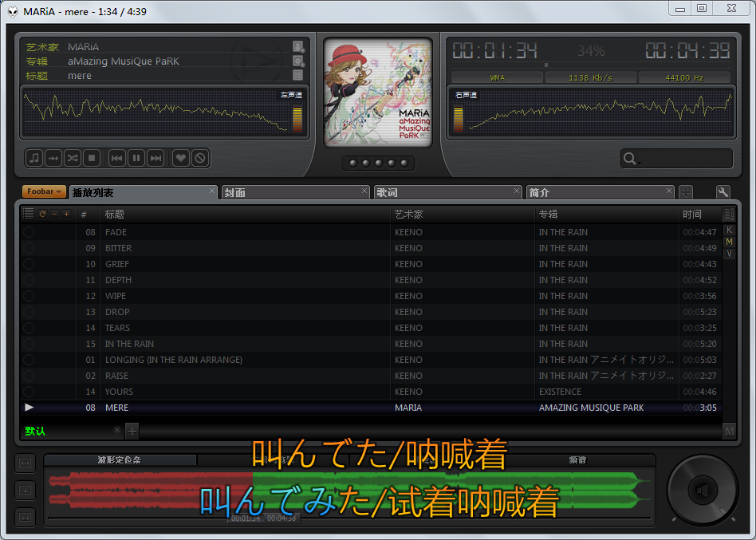756x540 pixels.
Task: Open settings with the wrench icon
Action: [723, 192]
